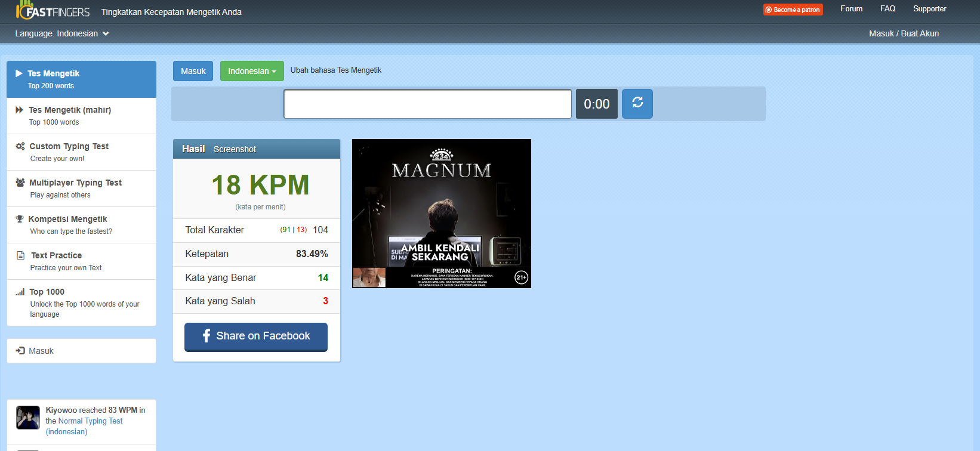The image size is (980, 451).
Task: Click the 10FastFingers logo
Action: (53, 10)
